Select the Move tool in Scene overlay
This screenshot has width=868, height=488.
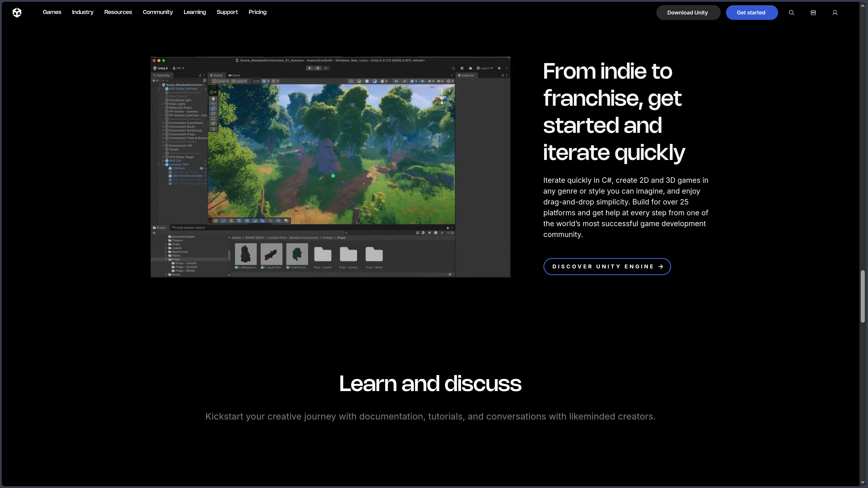(213, 104)
